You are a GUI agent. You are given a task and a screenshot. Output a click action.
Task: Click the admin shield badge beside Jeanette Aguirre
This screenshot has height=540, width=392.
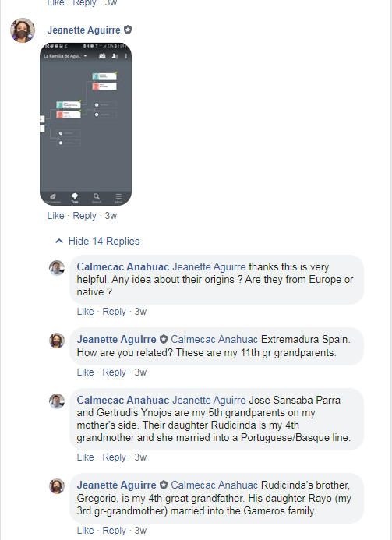pyautogui.click(x=128, y=30)
